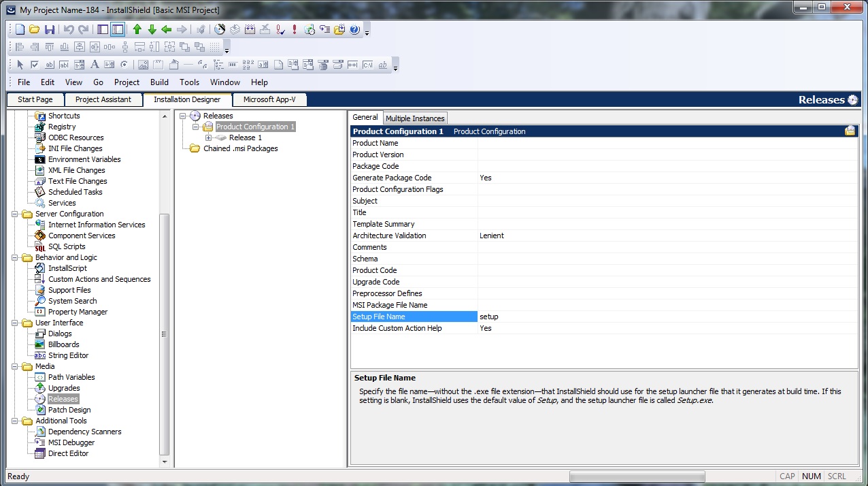Collapse the Server Configuration folder
Image resolution: width=868 pixels, height=486 pixels.
pyautogui.click(x=15, y=214)
